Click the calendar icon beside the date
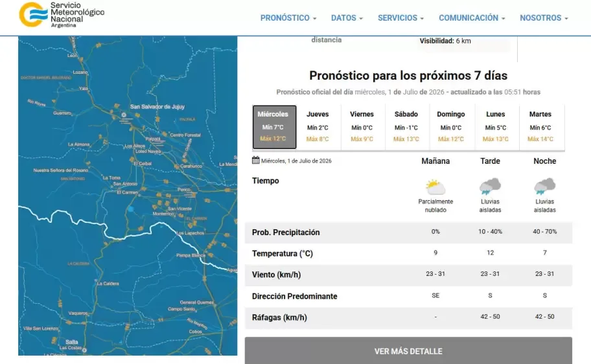Image resolution: width=591 pixels, height=364 pixels. (x=255, y=160)
